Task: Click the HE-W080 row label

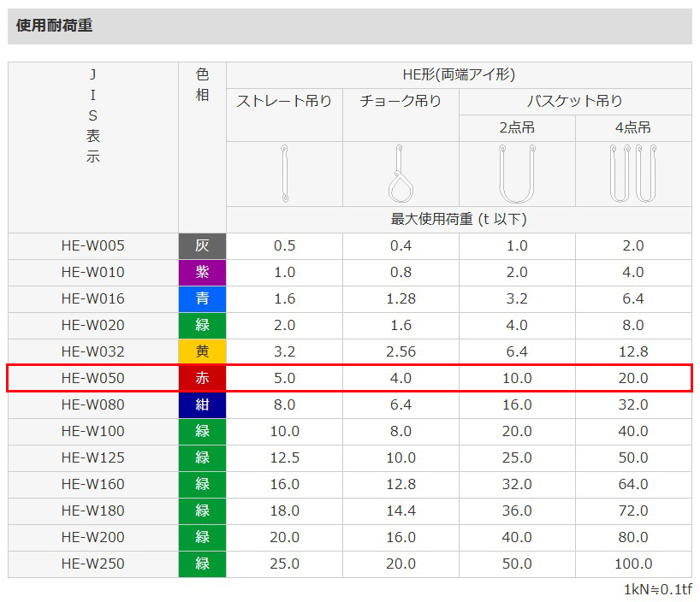Action: [93, 404]
